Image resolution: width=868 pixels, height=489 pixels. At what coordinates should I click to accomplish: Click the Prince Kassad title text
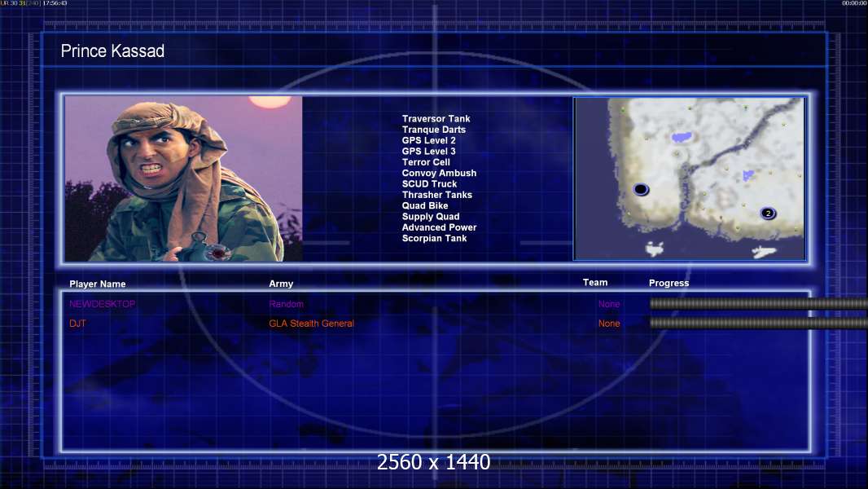(112, 51)
